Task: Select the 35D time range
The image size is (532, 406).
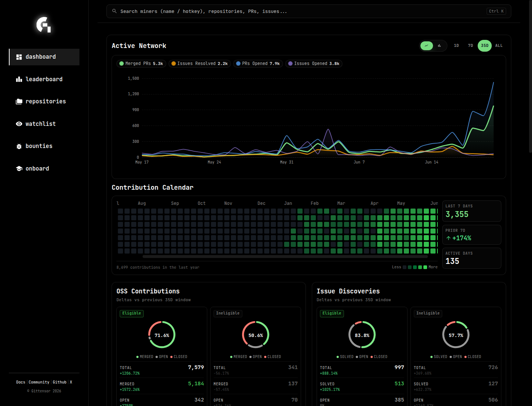Action: tap(485, 46)
